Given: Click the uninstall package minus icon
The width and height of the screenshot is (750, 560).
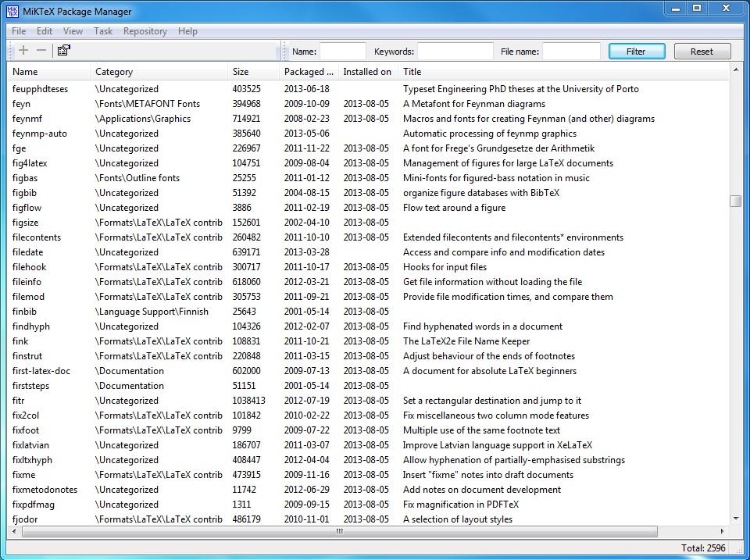Looking at the screenshot, I should (41, 50).
